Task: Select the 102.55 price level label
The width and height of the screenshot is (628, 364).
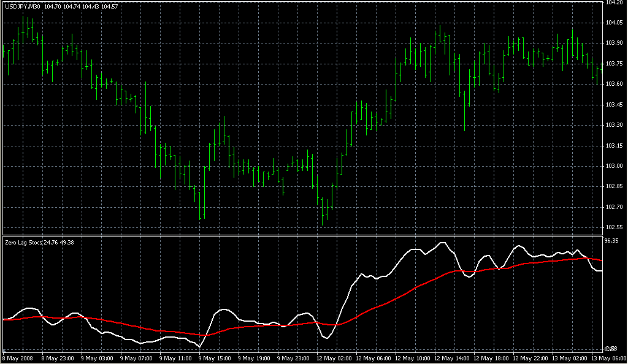Action: 615,227
